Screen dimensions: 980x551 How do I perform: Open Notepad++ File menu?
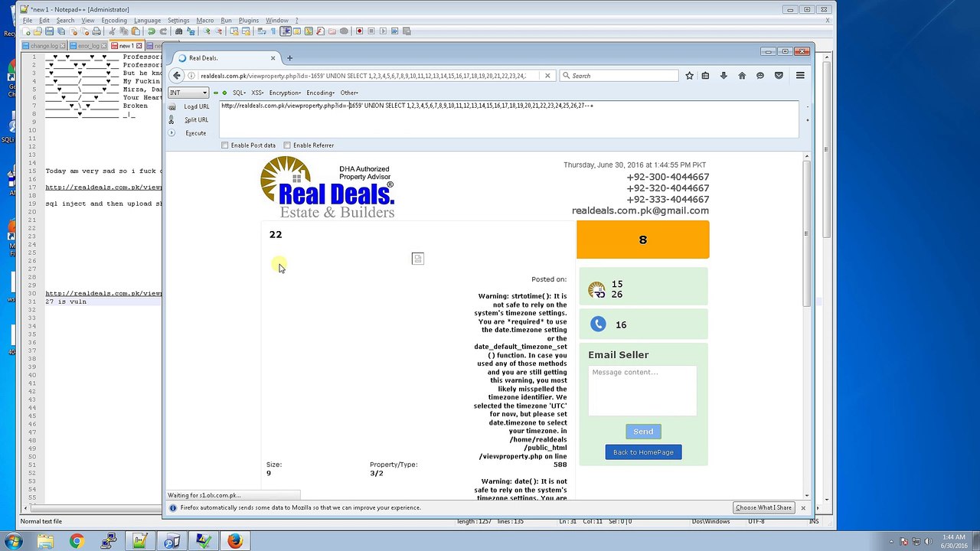click(28, 21)
